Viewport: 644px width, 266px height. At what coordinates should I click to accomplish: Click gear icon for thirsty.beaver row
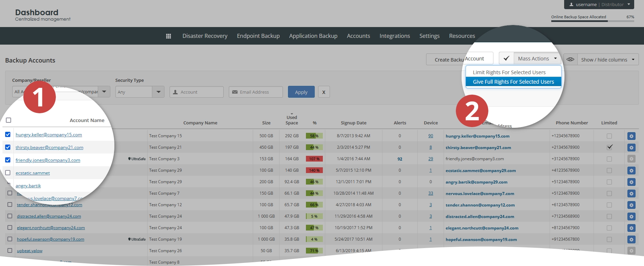[x=631, y=148]
